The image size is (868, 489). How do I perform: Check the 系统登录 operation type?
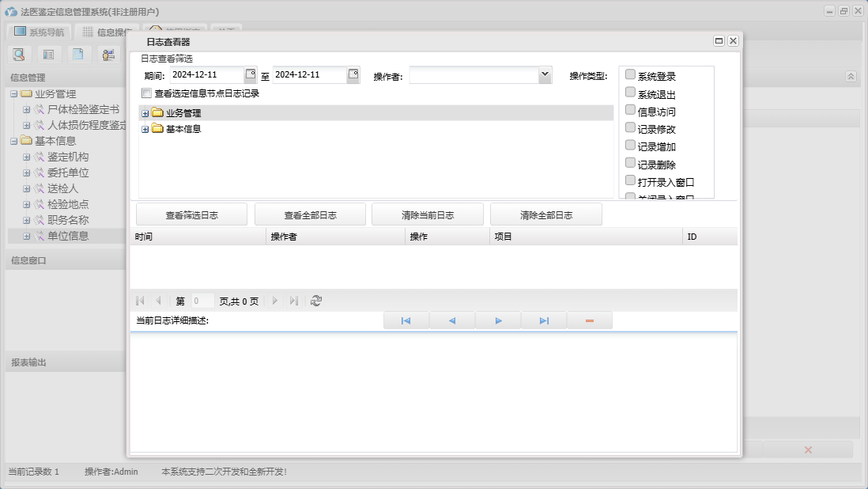click(630, 75)
